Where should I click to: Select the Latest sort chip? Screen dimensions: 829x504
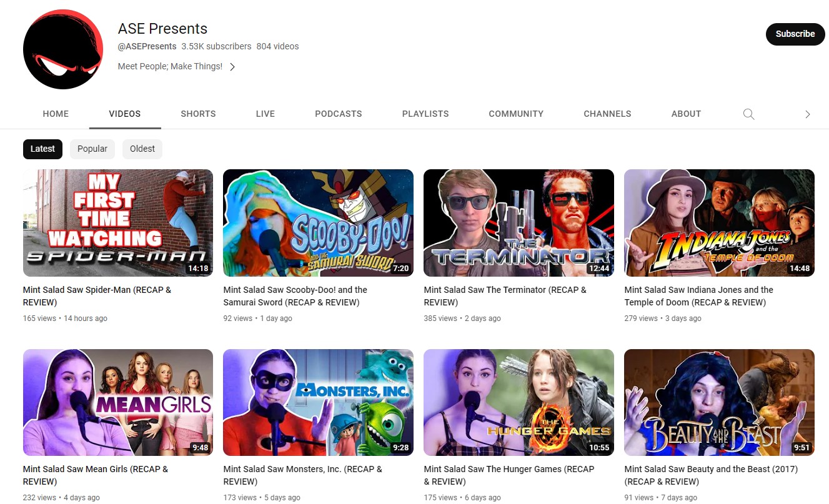[x=42, y=149]
